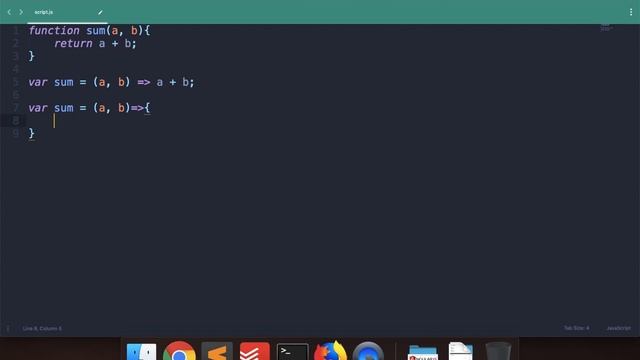Go back with the left tab arrow

pyautogui.click(x=9, y=12)
